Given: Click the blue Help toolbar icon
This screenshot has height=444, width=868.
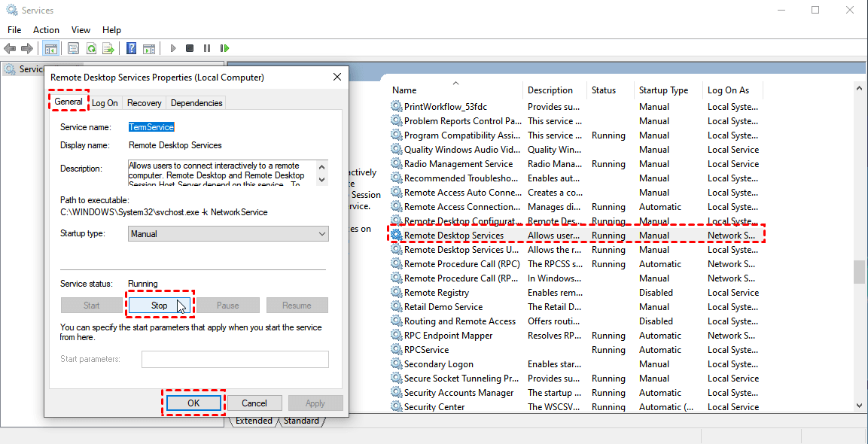Looking at the screenshot, I should [x=131, y=48].
